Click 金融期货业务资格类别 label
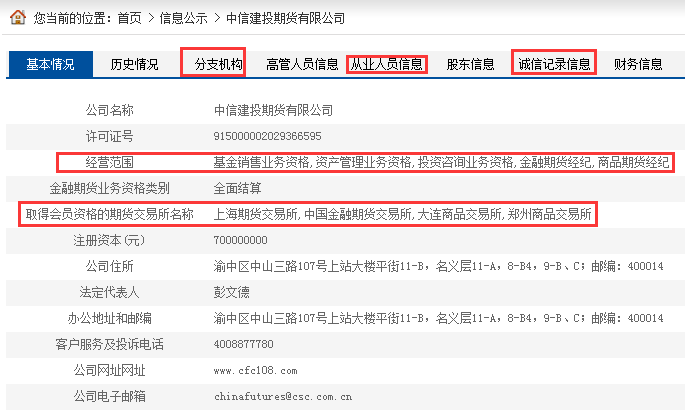685x415 pixels. pyautogui.click(x=109, y=188)
